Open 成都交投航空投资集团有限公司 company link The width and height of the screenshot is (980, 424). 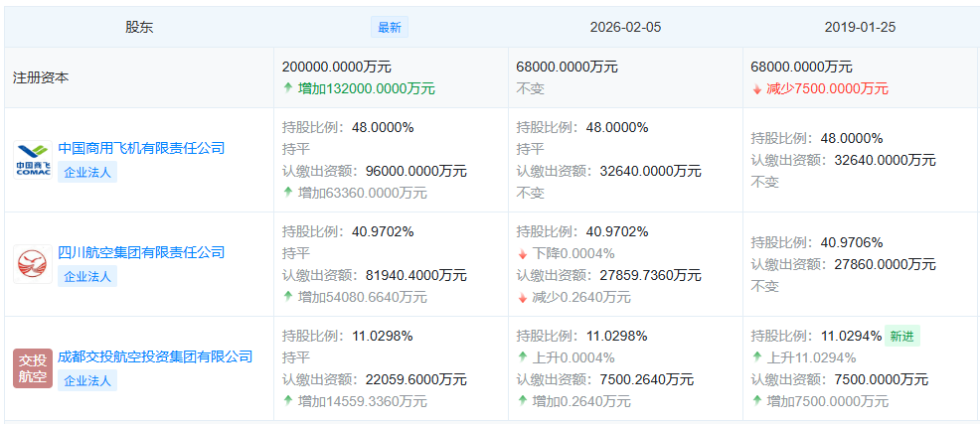pyautogui.click(x=155, y=356)
